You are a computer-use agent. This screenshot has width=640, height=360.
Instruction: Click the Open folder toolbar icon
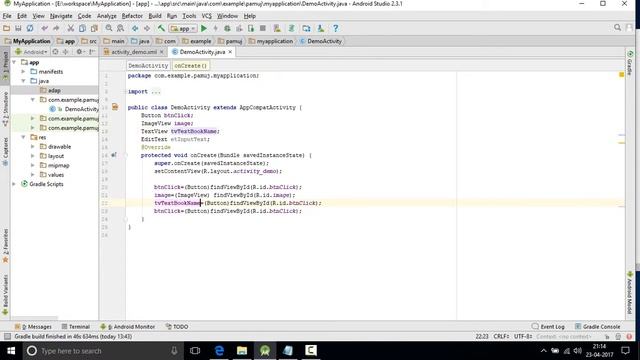click(x=7, y=28)
